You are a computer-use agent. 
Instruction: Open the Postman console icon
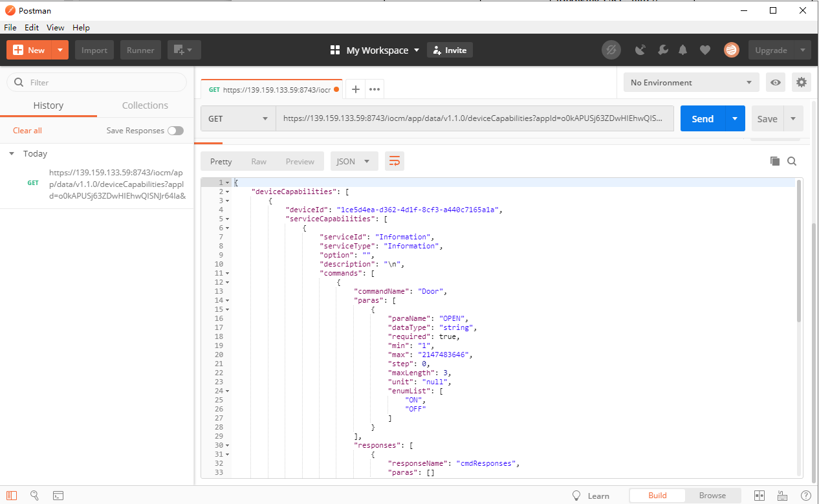[58, 496]
